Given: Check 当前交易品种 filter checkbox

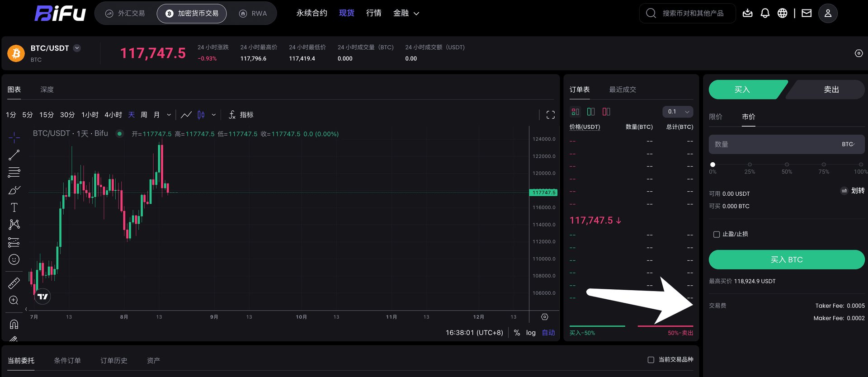Looking at the screenshot, I should pyautogui.click(x=651, y=360).
